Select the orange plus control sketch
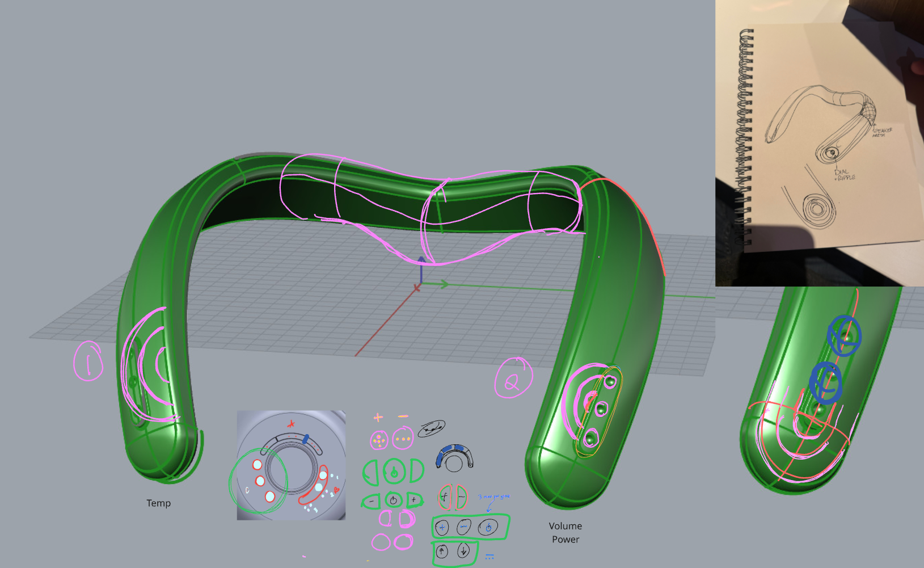This screenshot has width=924, height=568. coord(378,416)
